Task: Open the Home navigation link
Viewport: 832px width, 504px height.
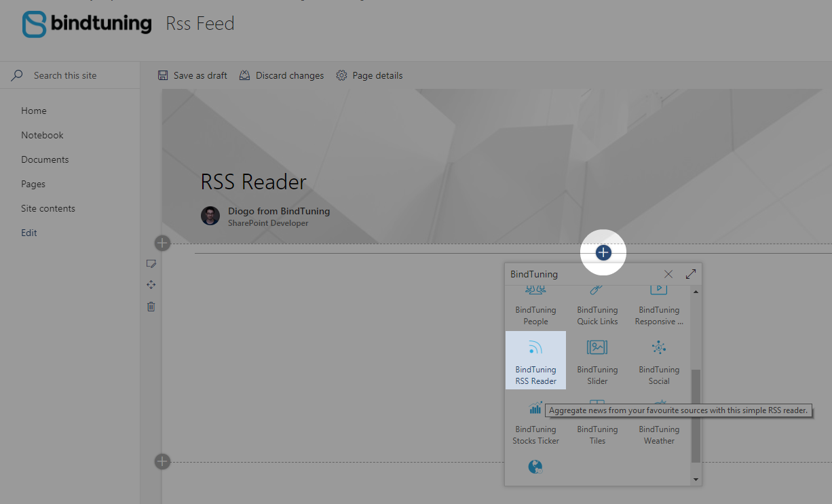Action: click(34, 111)
